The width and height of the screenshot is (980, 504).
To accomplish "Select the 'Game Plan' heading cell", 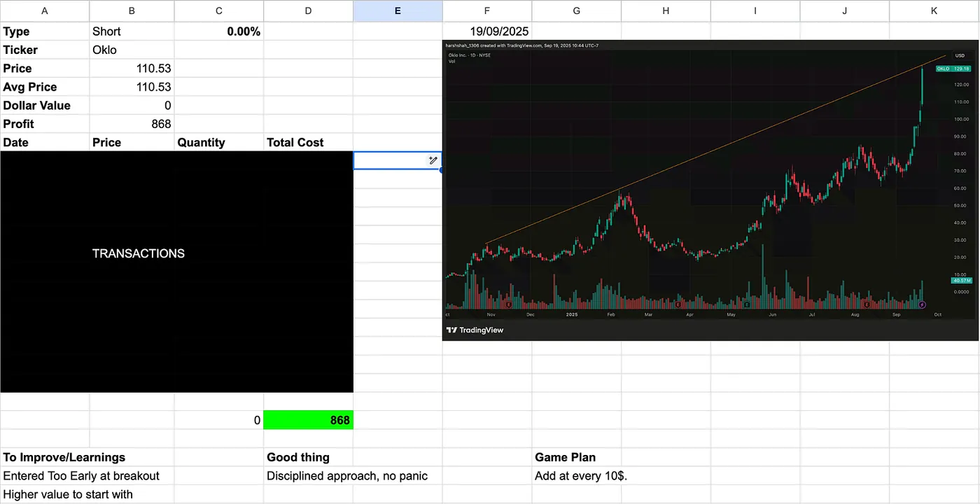I will click(x=577, y=457).
